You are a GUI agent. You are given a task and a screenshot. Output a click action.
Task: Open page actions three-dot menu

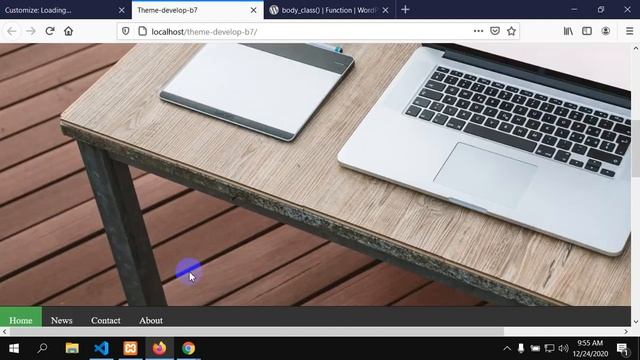point(478,31)
